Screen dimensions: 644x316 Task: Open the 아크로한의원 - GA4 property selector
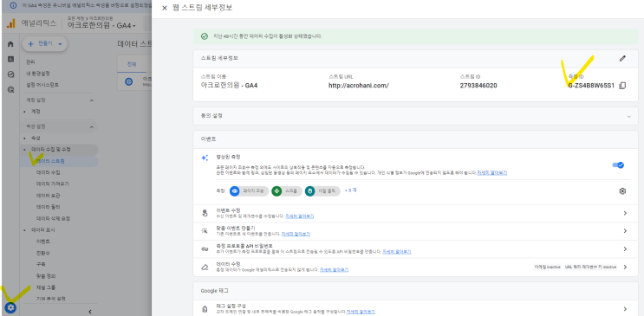(101, 25)
